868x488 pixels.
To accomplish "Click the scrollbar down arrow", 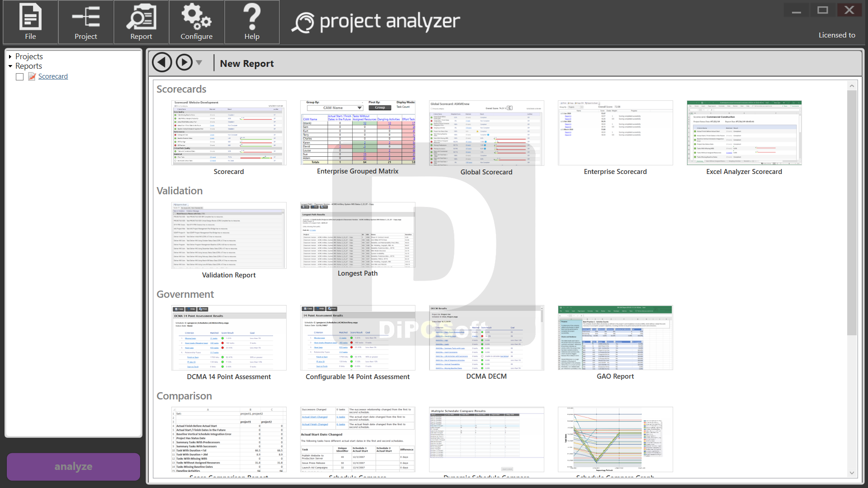I will point(852,473).
